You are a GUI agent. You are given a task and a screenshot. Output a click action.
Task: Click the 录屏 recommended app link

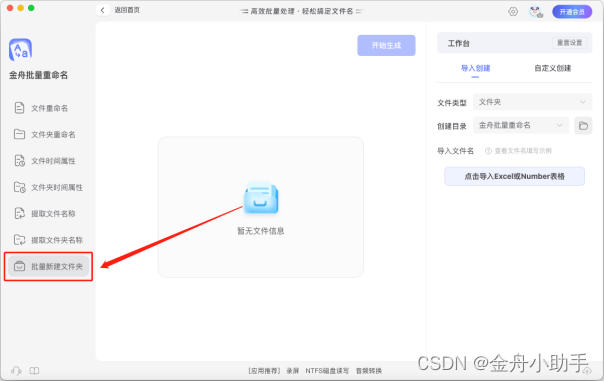[293, 371]
